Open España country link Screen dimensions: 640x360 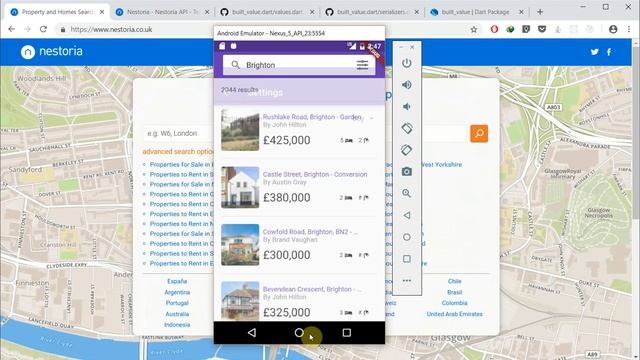click(x=177, y=281)
